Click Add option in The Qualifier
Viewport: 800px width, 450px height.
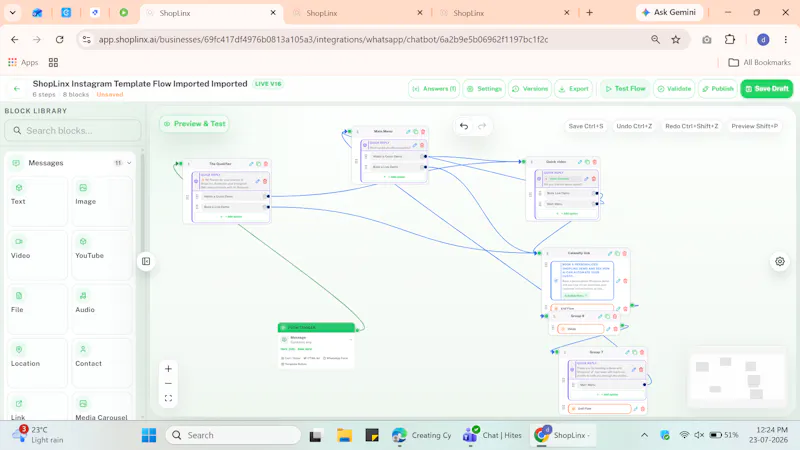[x=231, y=217]
